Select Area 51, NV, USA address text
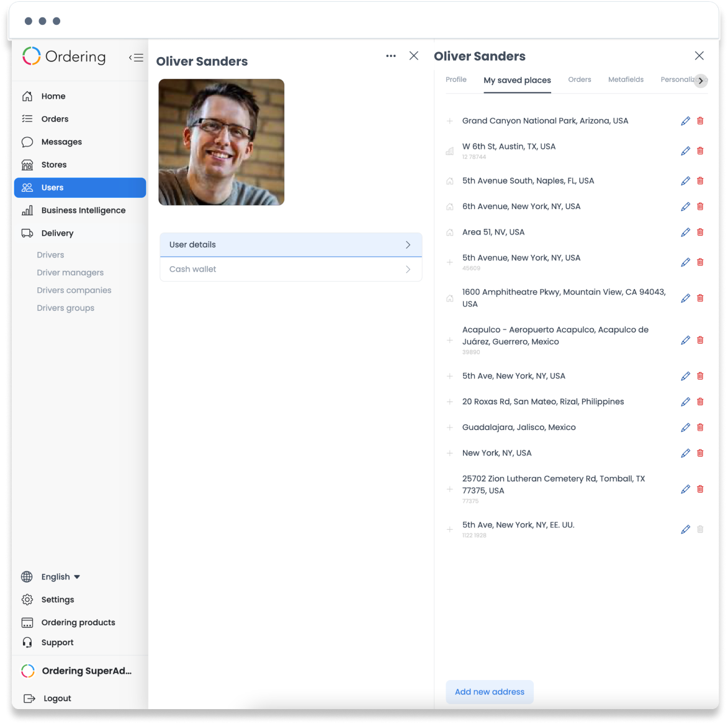Viewport: 728px width, 724px height. [x=493, y=232]
